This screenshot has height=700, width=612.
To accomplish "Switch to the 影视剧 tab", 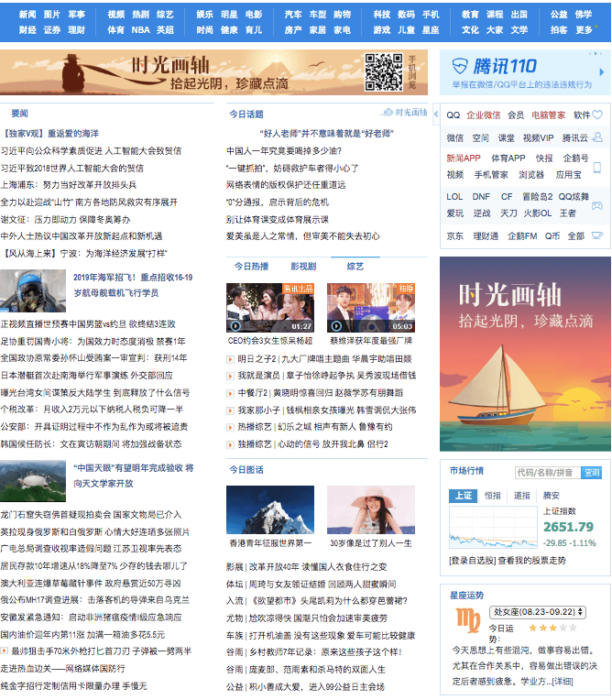I will coord(303,267).
